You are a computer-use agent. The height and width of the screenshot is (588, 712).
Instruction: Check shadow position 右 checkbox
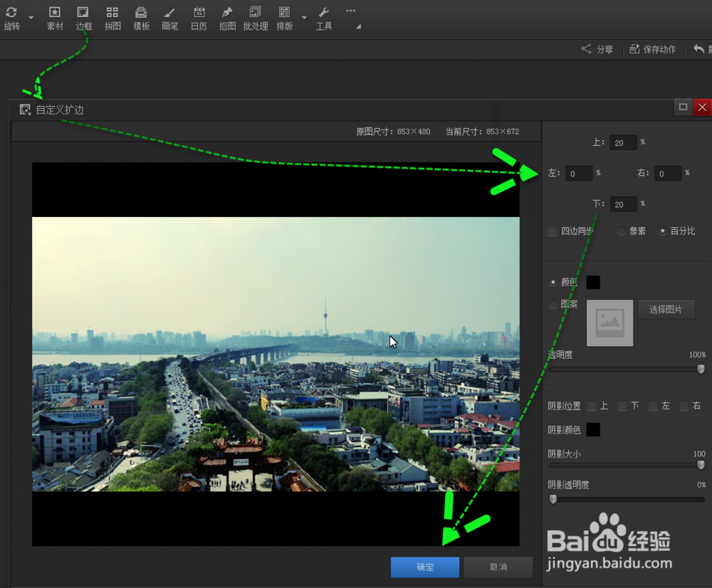684,406
